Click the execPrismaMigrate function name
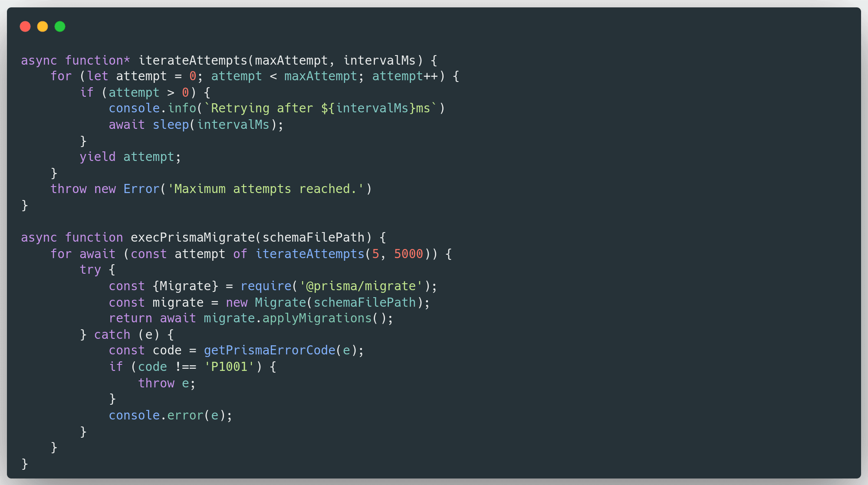This screenshot has height=485, width=868. [193, 237]
